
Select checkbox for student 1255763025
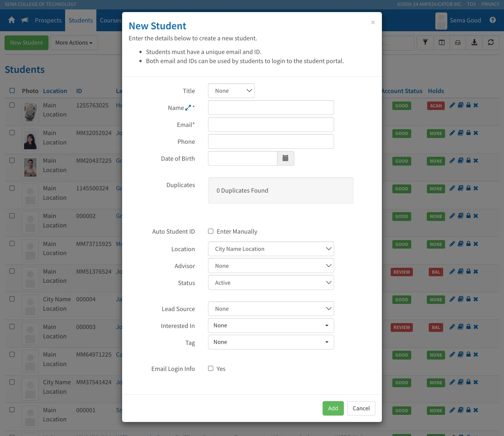[12, 105]
